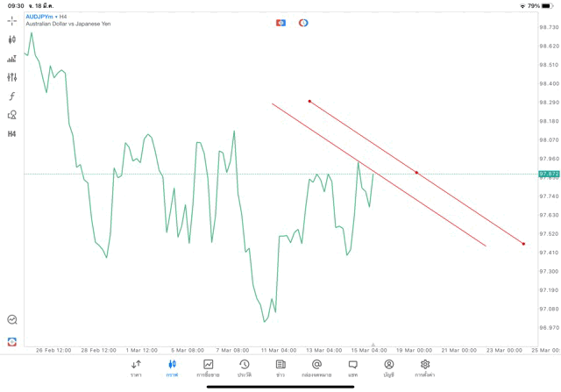Open the chart settings sliders icon
The width and height of the screenshot is (561, 392).
12,77
